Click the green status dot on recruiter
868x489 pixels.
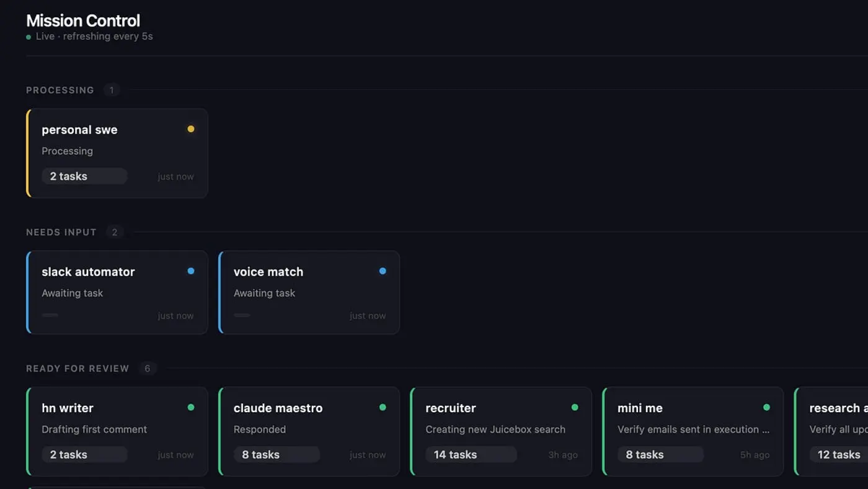tap(575, 407)
